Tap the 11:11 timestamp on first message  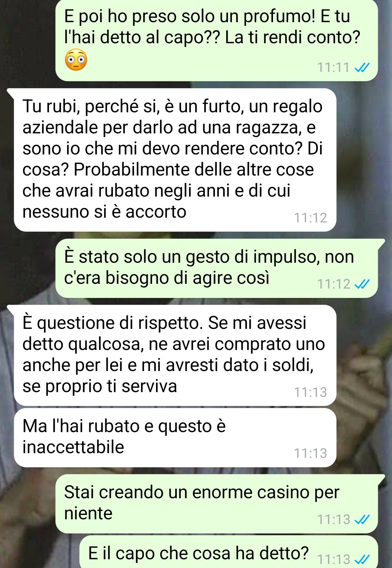(x=333, y=68)
